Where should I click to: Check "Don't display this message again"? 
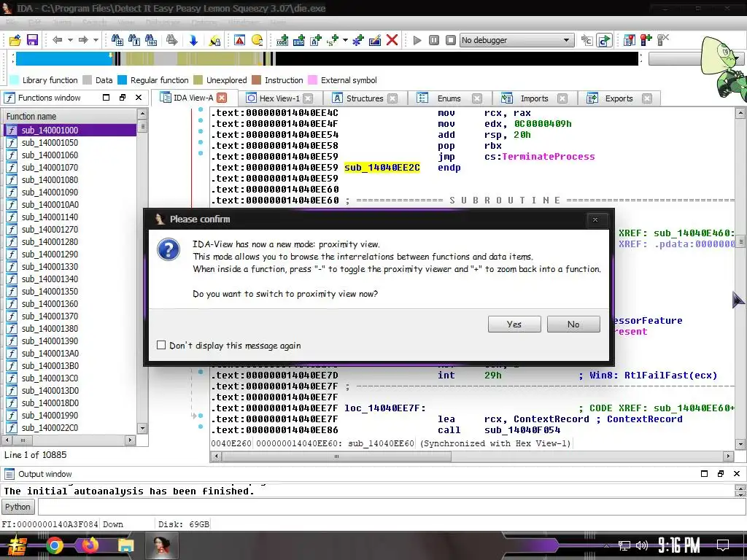pos(161,345)
